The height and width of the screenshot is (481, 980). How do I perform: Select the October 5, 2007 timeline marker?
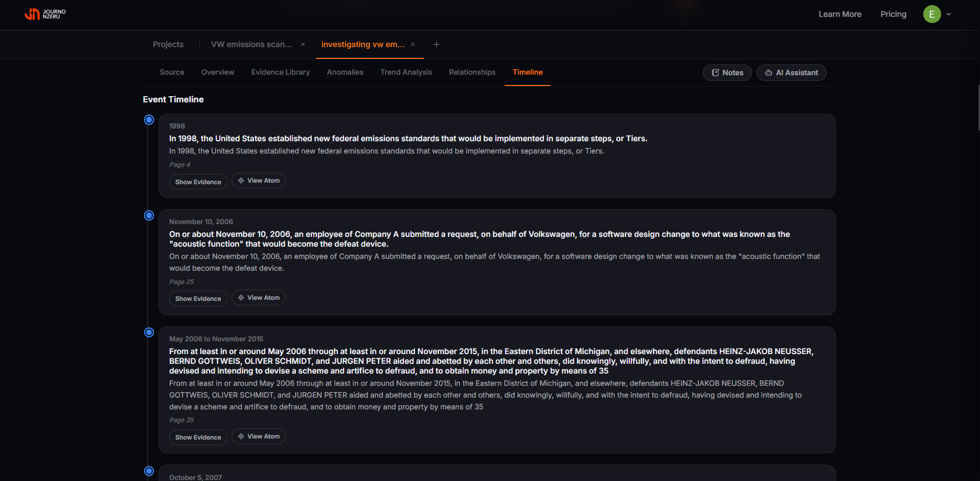click(x=149, y=471)
